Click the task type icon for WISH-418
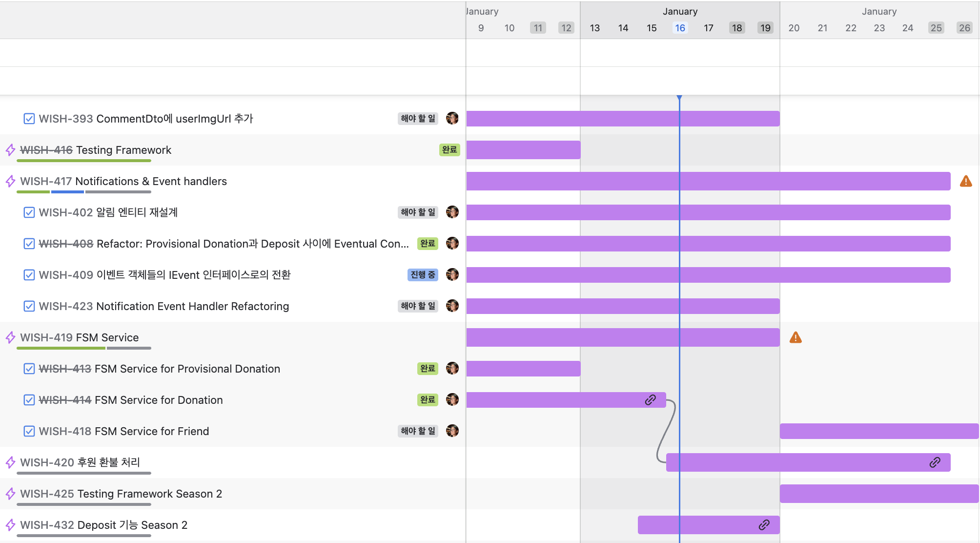 29,431
